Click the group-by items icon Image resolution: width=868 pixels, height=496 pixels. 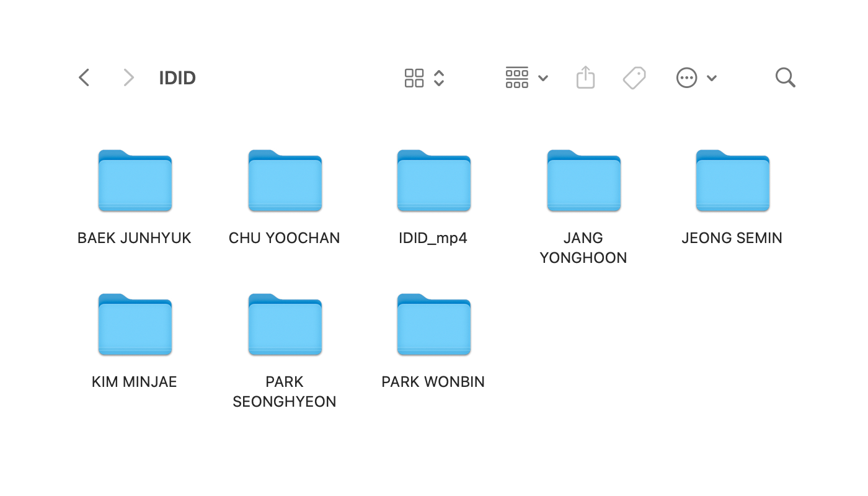[x=516, y=77]
